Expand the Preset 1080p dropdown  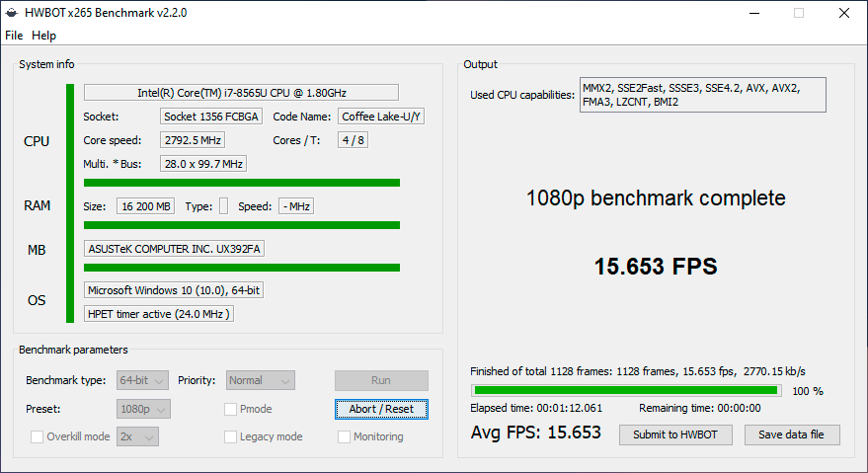click(x=143, y=409)
